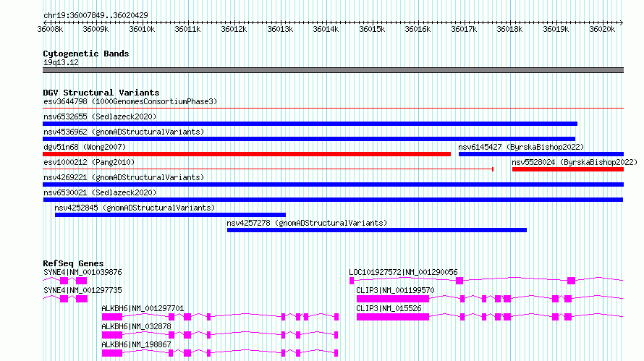The image size is (644, 361).
Task: Click nsv4252845 gnomAD variant bar
Action: tap(170, 215)
